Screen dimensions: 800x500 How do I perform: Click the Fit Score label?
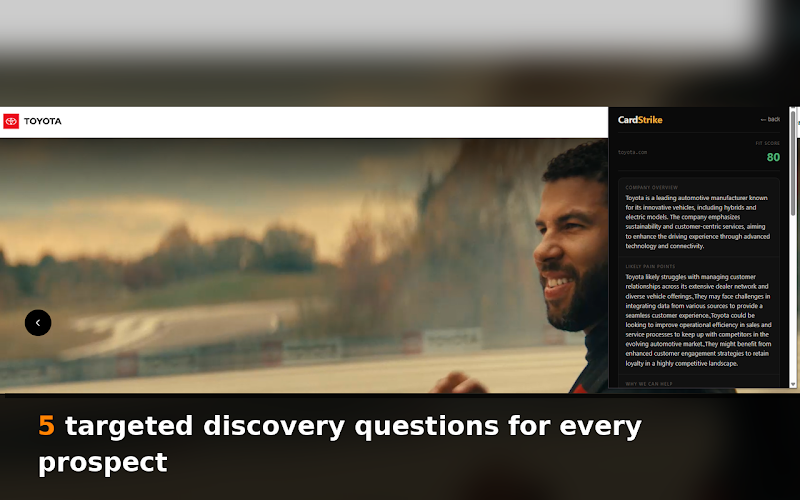pyautogui.click(x=767, y=143)
